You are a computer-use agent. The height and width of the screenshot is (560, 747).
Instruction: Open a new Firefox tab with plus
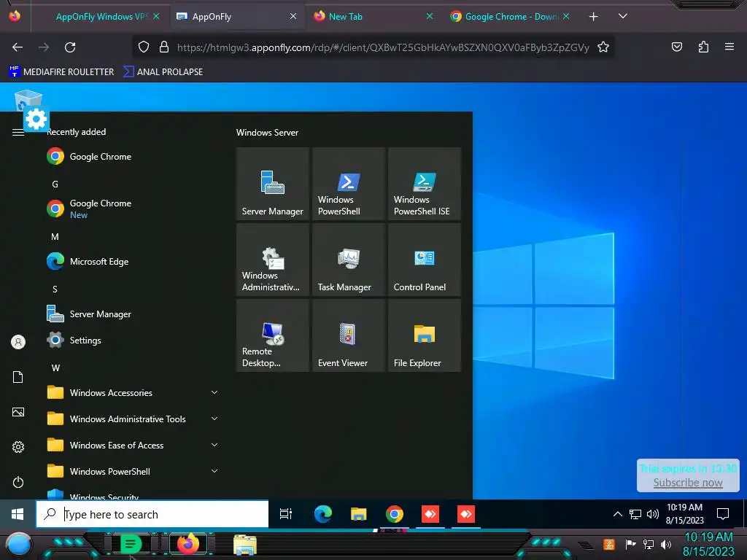[x=593, y=17]
